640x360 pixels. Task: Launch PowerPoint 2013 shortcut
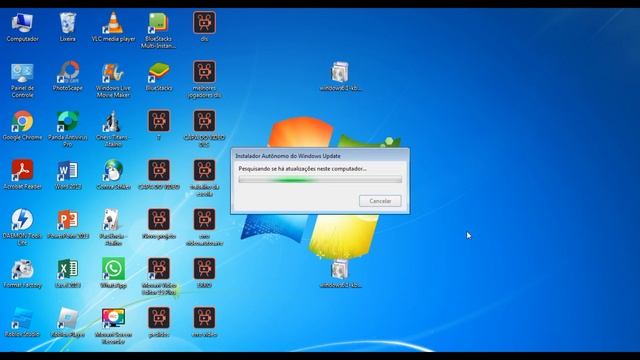point(68,224)
